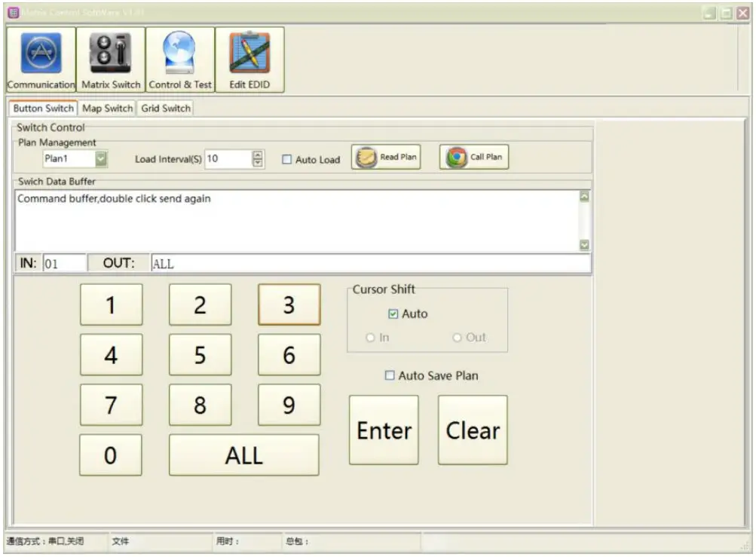Switch to the Grid Switch tab

click(165, 108)
